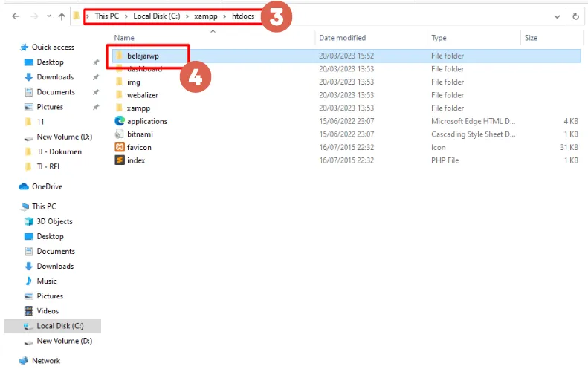Select htdocs in the address breadcrumb
Viewport: 588px width, 372px height.
click(x=243, y=16)
